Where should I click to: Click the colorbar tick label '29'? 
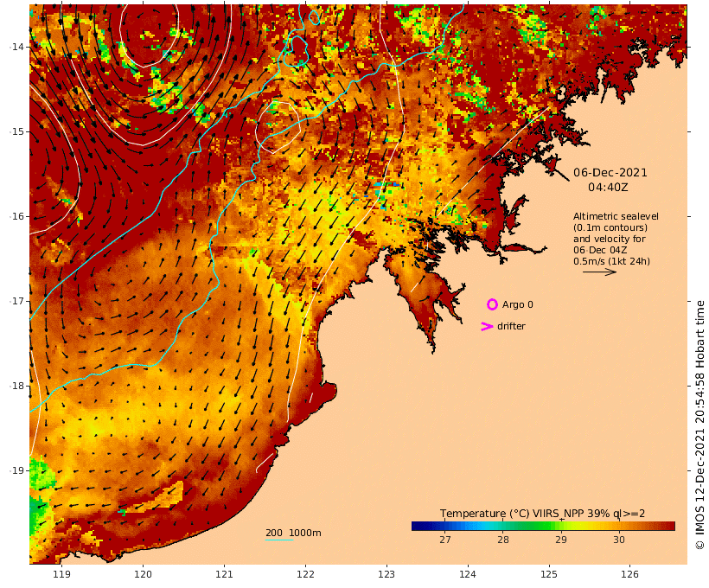click(x=561, y=540)
